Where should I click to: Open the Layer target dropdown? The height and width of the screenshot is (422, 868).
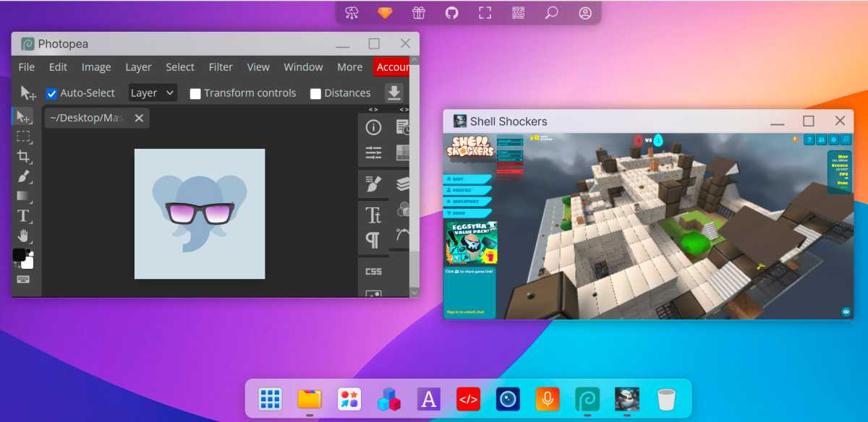(153, 92)
